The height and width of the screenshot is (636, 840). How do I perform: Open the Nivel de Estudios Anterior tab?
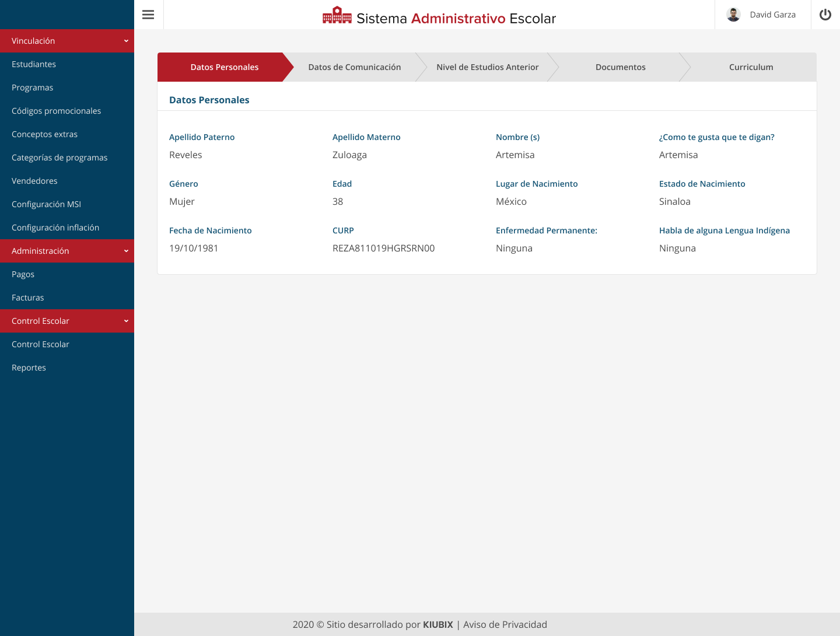coord(487,67)
